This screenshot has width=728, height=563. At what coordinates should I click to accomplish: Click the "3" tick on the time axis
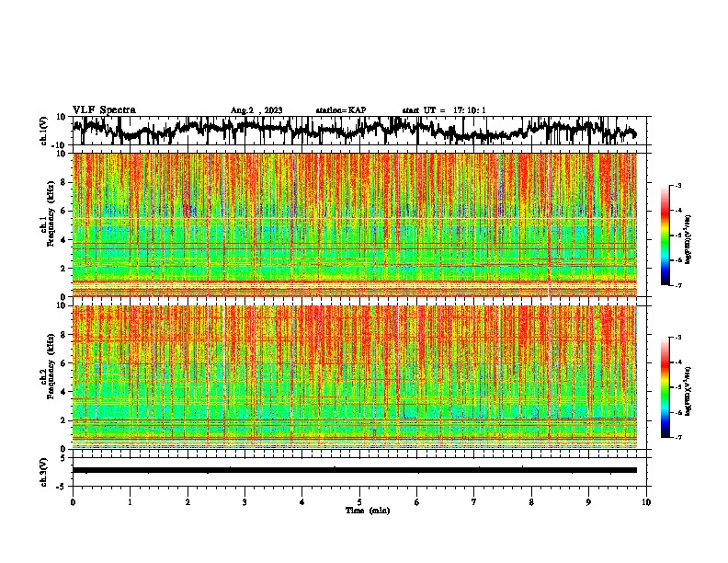pyautogui.click(x=245, y=502)
